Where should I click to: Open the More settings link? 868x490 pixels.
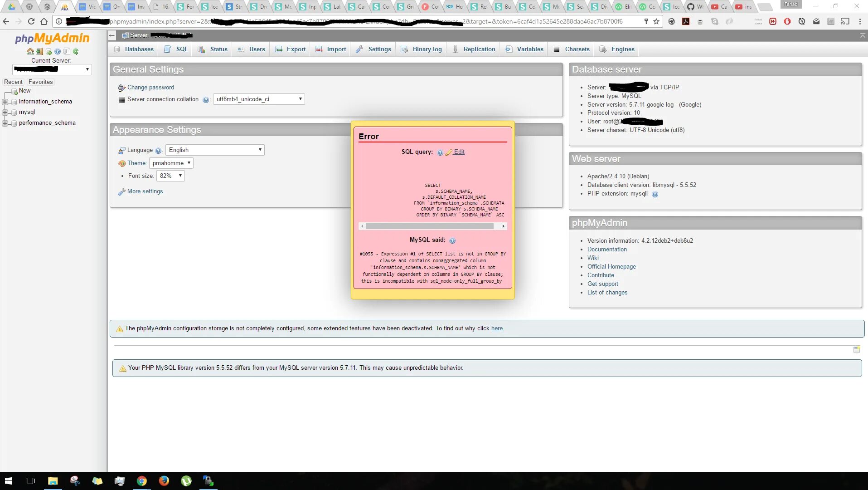(x=145, y=191)
